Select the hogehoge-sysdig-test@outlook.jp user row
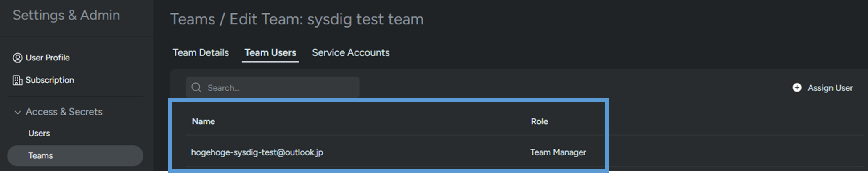The image size is (868, 173). [257, 152]
